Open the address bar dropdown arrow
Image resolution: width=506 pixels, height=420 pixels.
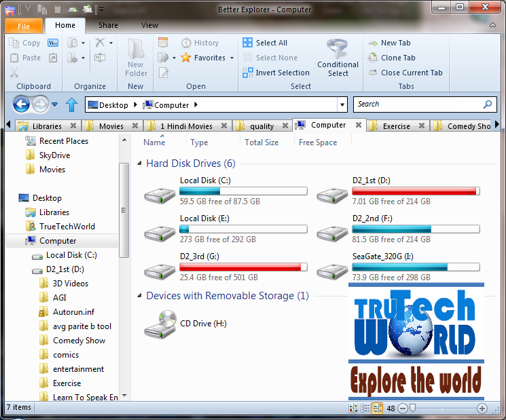(342, 104)
